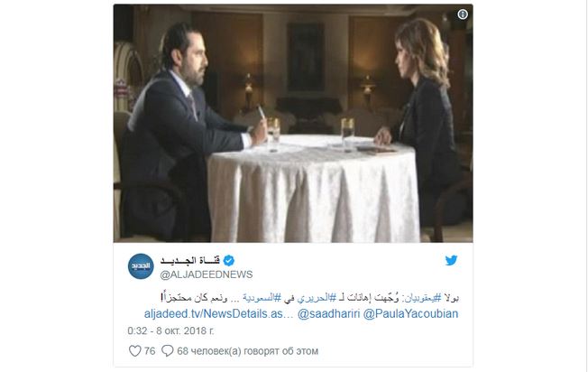Click the blue verified badge

click(229, 260)
